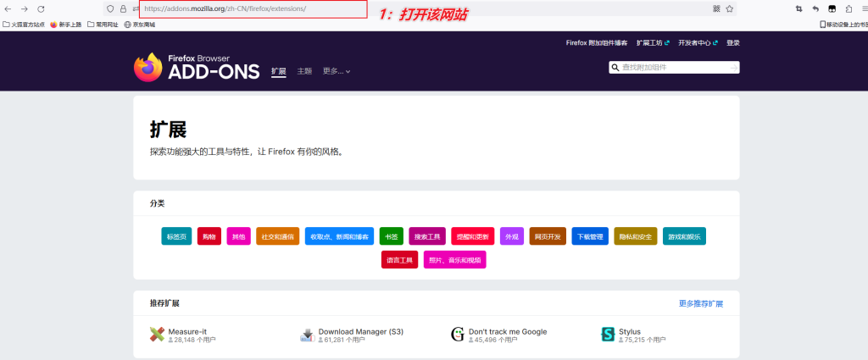Select the 隐私和安全 category
Viewport: 868px width, 360px height.
click(x=636, y=236)
